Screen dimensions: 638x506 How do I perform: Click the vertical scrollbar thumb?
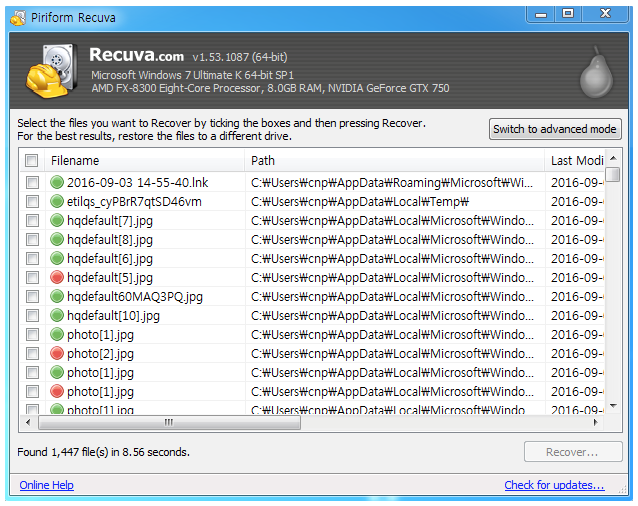(x=613, y=174)
